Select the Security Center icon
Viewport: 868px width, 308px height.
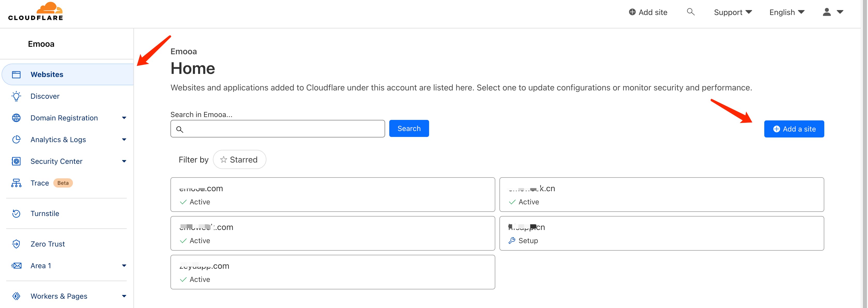coord(16,161)
